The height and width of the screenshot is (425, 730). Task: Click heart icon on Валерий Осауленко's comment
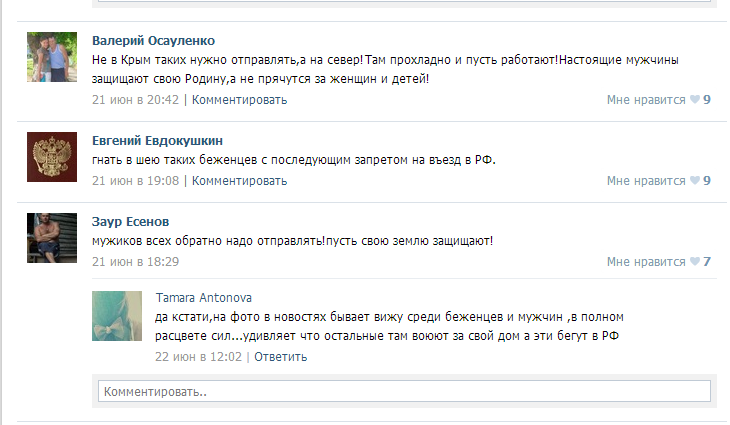[x=695, y=99]
